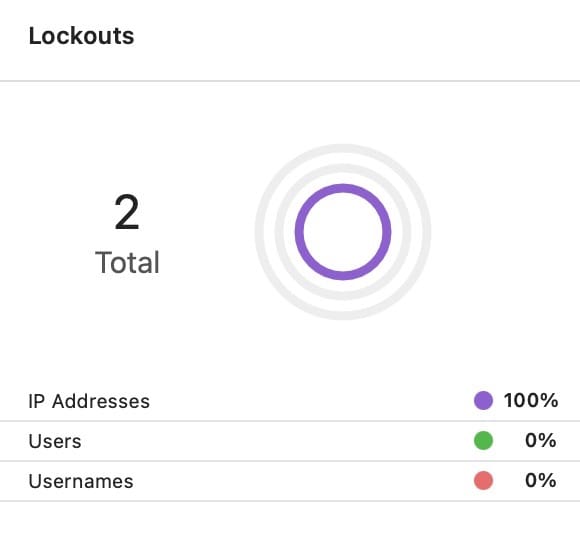Click the Lockouts header bar area
Screen dimensions: 580x552
(x=290, y=40)
